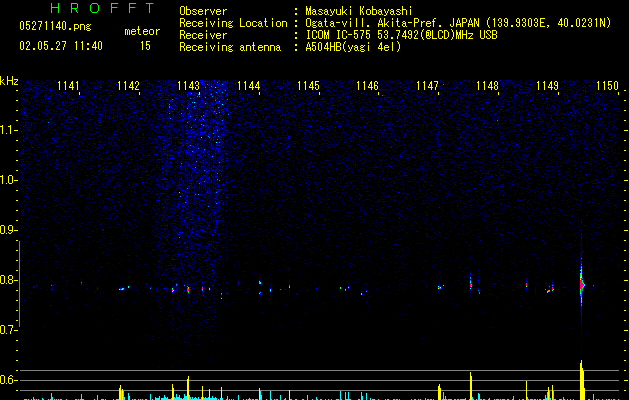The height and width of the screenshot is (400, 629).
Task: Click the 1150 time tick label
Action: (x=607, y=86)
